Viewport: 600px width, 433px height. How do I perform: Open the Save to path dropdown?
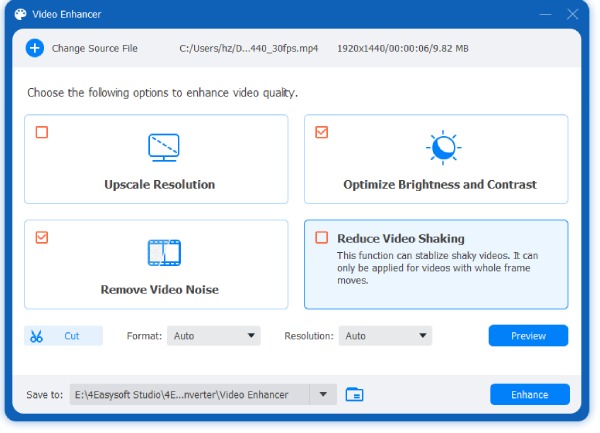point(322,395)
